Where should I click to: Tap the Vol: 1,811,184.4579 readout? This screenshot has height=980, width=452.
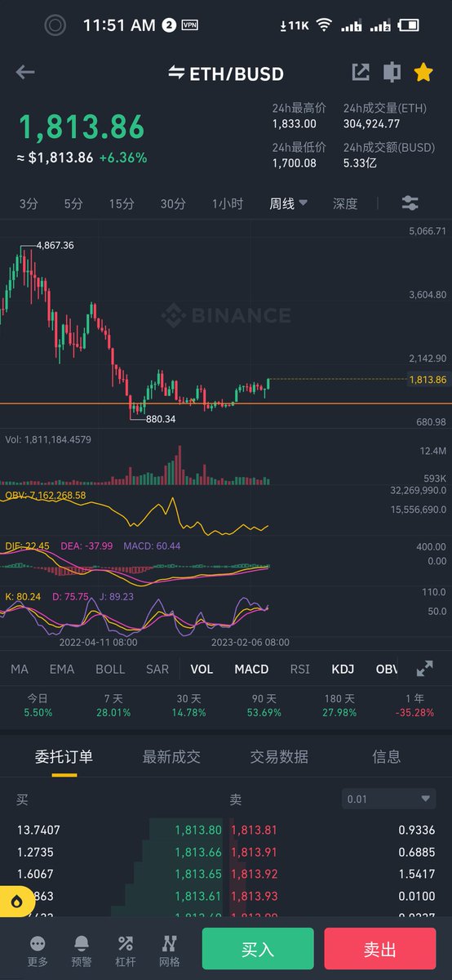[x=48, y=439]
